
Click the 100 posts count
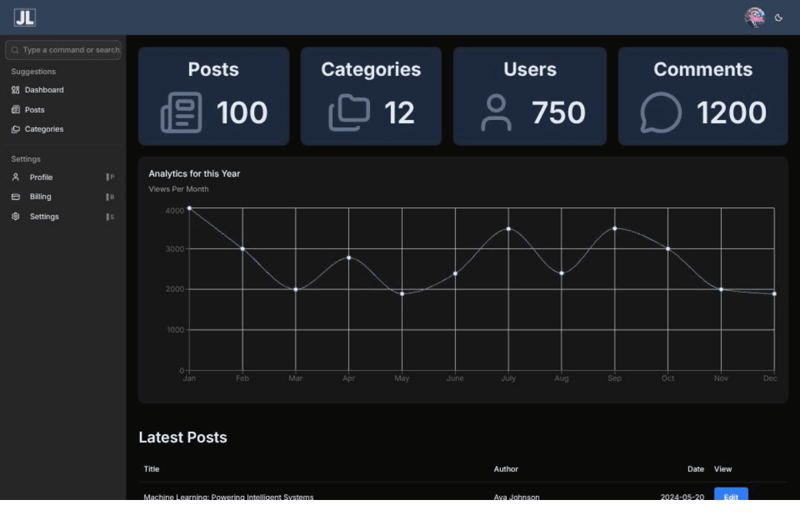pos(242,113)
